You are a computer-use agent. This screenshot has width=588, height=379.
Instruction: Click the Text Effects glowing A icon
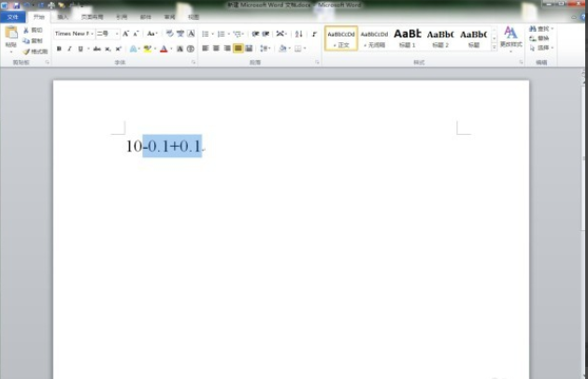tap(133, 49)
